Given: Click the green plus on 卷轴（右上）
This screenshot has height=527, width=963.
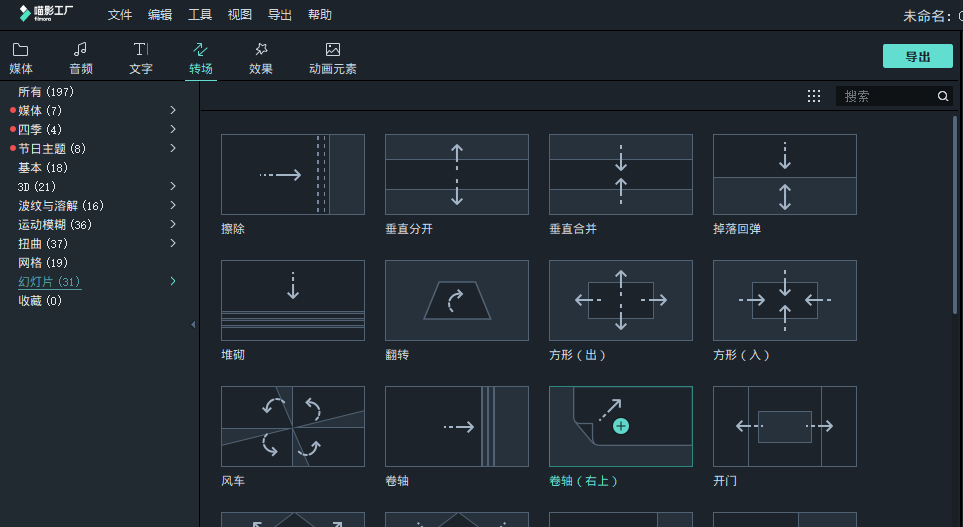Looking at the screenshot, I should coord(621,426).
